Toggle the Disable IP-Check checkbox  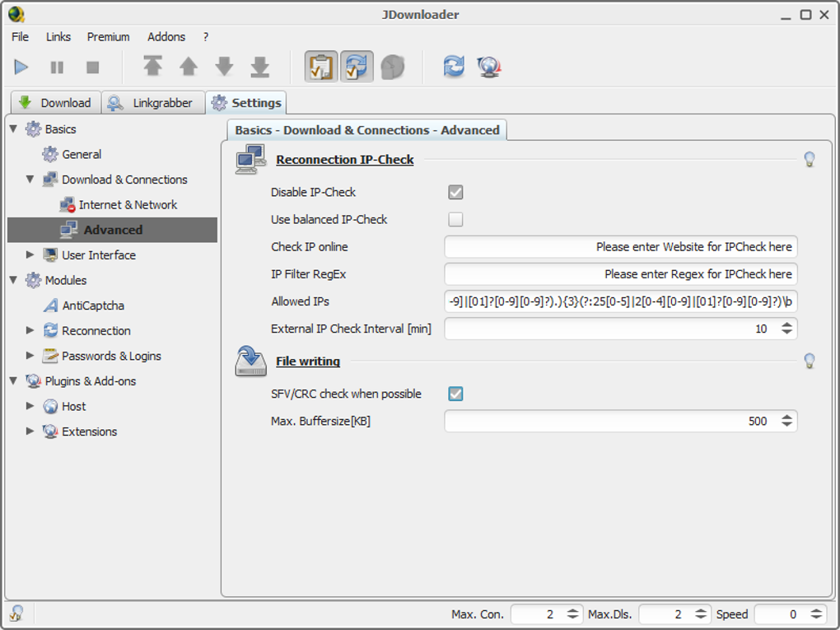coord(455,193)
